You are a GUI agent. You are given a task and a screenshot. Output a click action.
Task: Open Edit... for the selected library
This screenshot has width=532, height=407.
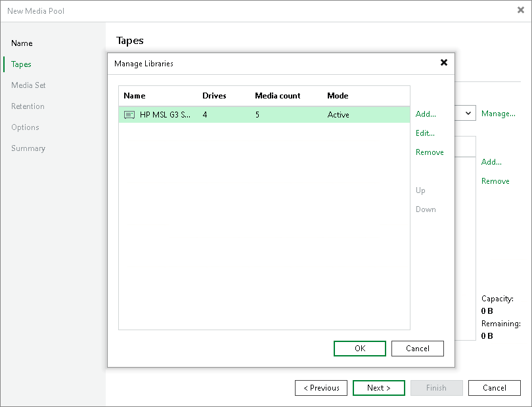pyautogui.click(x=424, y=133)
